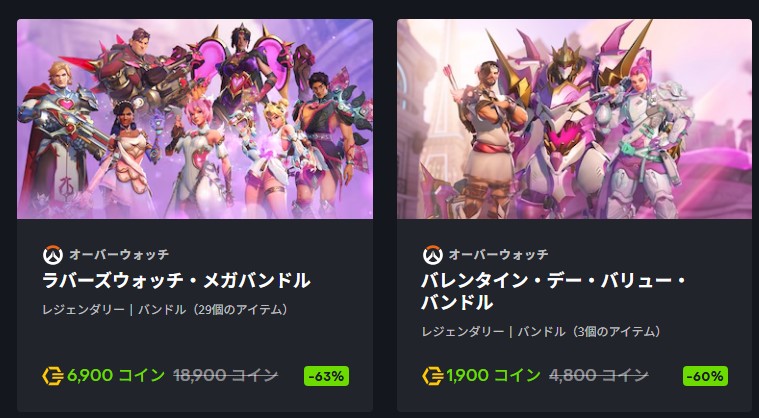Click 29個のアイテム bundle description text
Image resolution: width=759 pixels, height=418 pixels.
point(240,310)
